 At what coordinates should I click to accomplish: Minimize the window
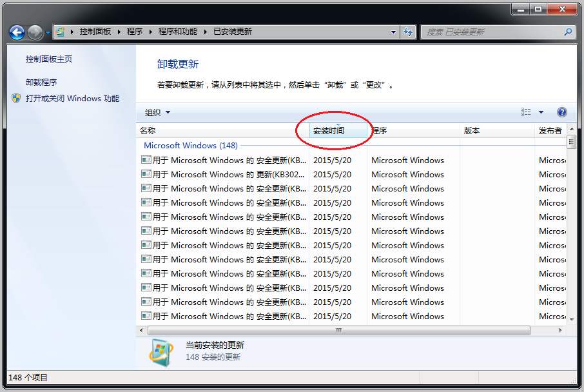click(x=521, y=9)
